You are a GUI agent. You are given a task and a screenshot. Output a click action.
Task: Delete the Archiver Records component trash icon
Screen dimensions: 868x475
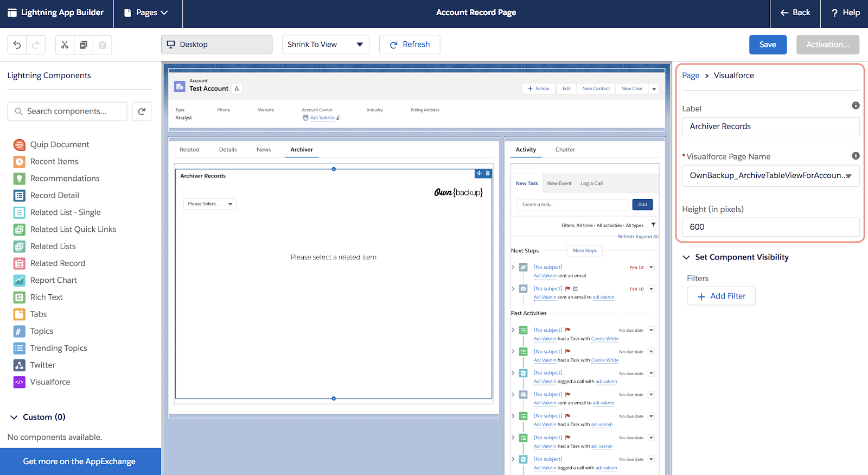pyautogui.click(x=488, y=173)
